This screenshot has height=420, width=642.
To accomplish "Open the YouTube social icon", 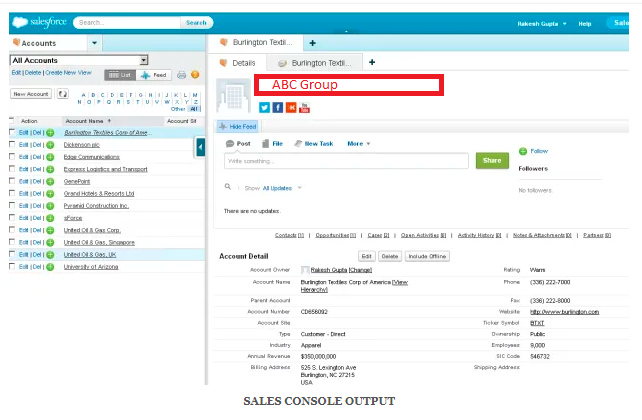I will click(x=304, y=108).
